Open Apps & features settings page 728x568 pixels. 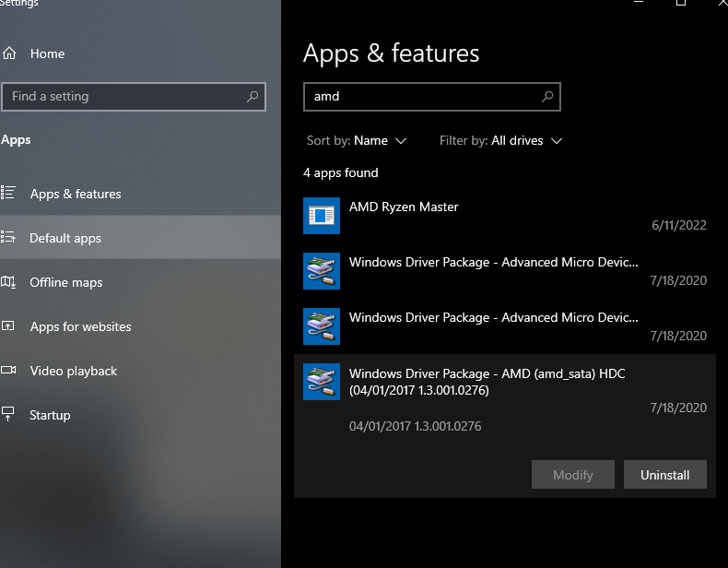click(140, 194)
